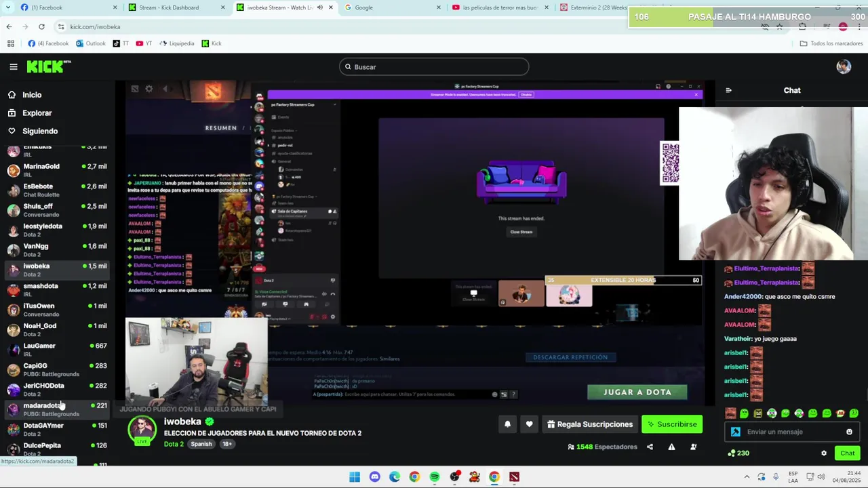This screenshot has width=868, height=488.
Task: Open TT TikTok bookmark
Action: click(121, 43)
